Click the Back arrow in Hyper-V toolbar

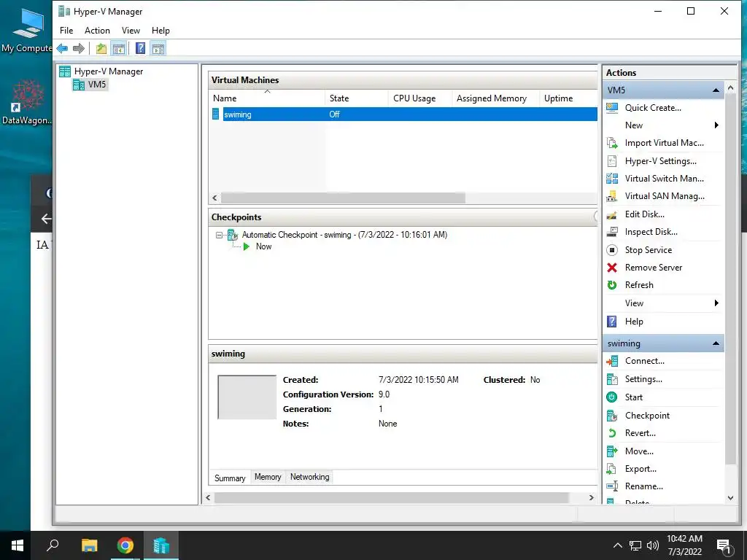(x=62, y=48)
